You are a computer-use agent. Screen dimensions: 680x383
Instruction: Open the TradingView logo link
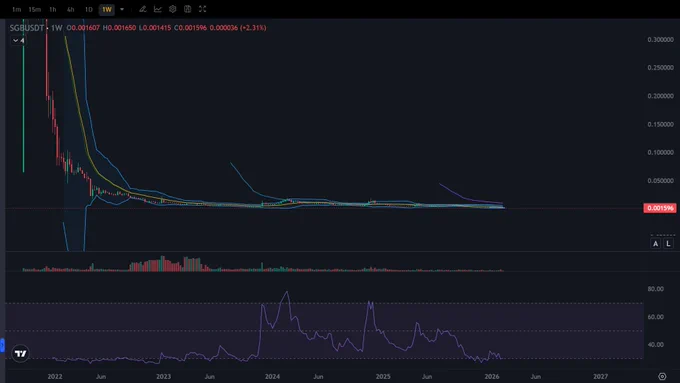click(20, 354)
